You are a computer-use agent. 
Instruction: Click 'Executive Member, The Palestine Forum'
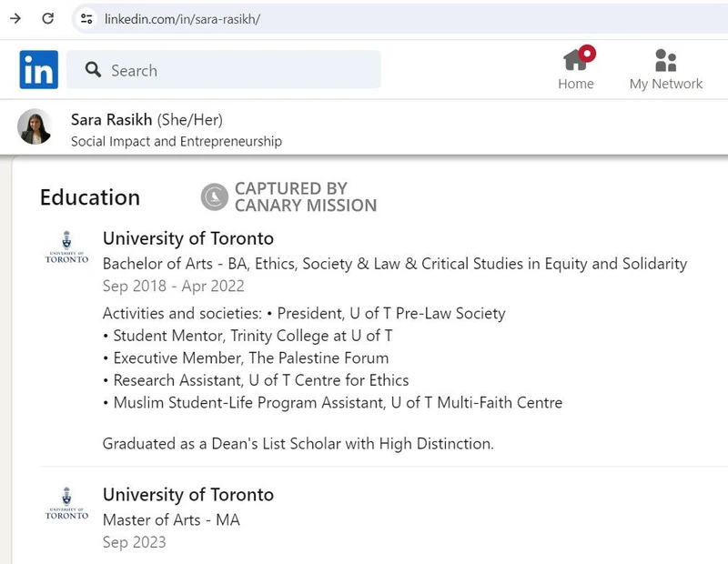tap(251, 358)
